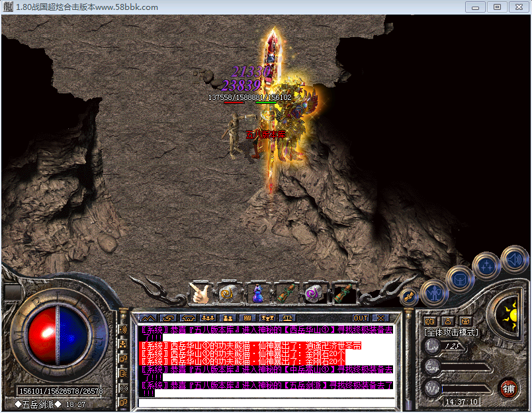Click the mountain-shaped chat toolbar icon
532x413 pixels.
coord(149,318)
